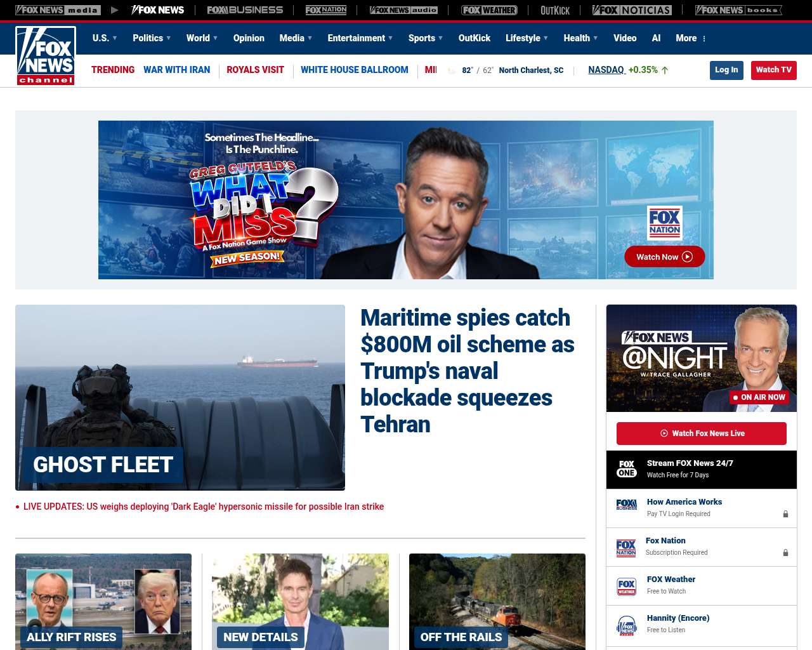
Task: Open the WAR WITH IRAN trending link
Action: pos(176,70)
